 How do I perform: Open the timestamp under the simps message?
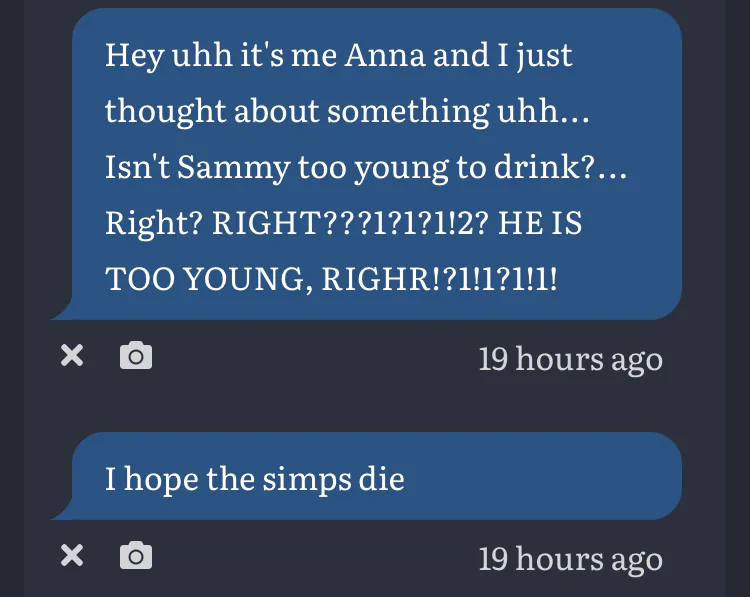(570, 558)
